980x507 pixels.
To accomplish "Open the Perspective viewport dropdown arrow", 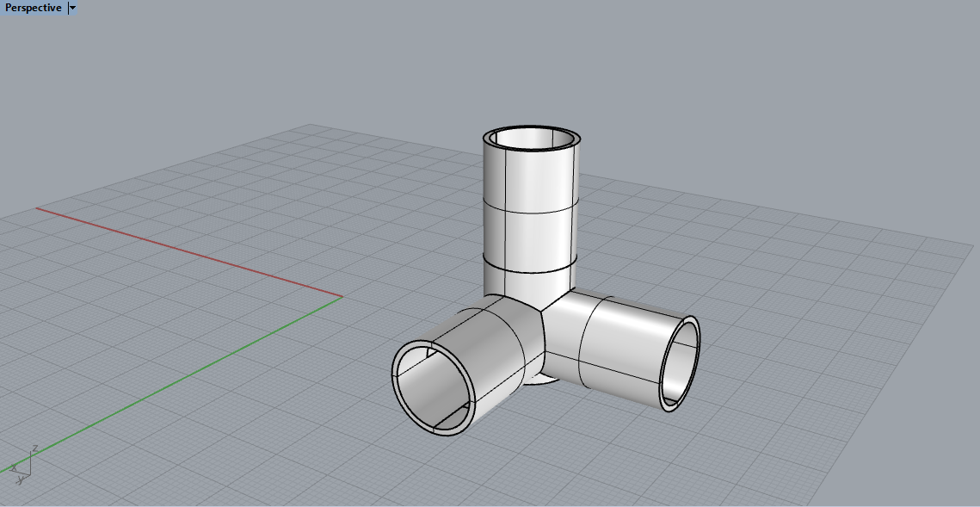I will point(72,8).
